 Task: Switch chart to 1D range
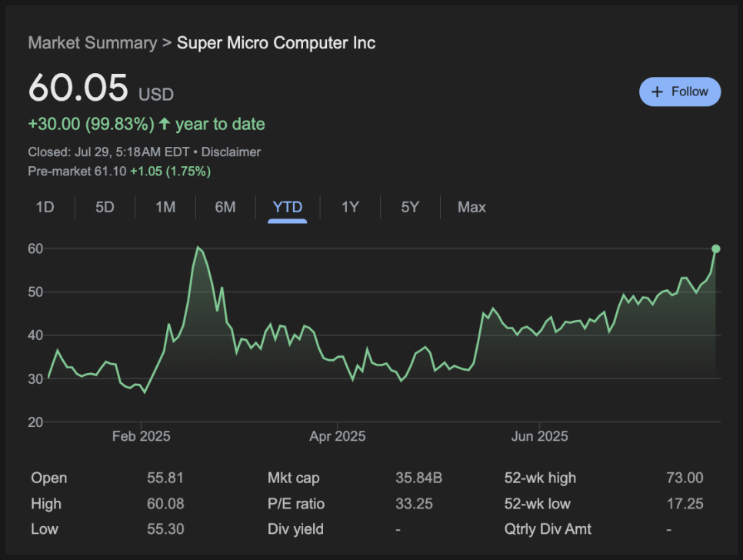pyautogui.click(x=45, y=207)
